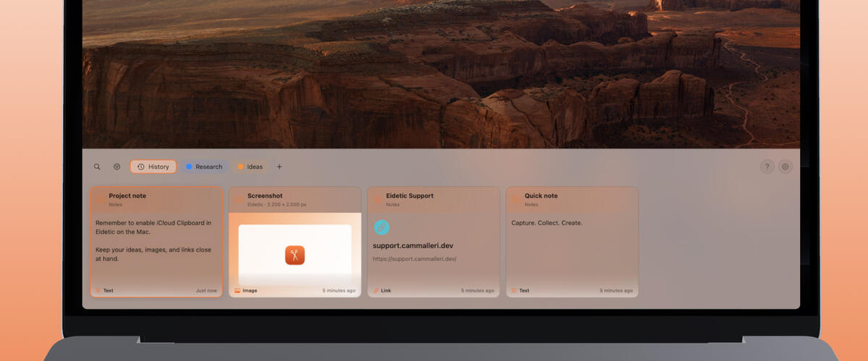Click the Notes icon on Eidetic Support card
Viewport: 868px width, 361px height.
[x=378, y=199]
